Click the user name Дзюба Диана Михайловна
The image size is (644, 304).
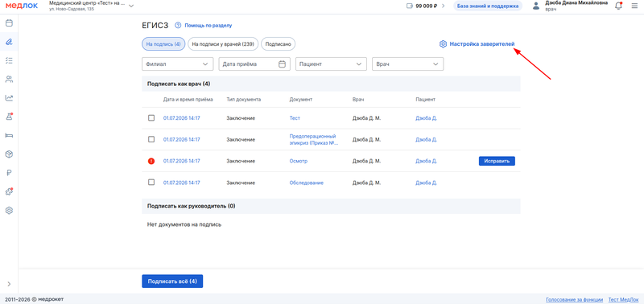click(576, 3)
